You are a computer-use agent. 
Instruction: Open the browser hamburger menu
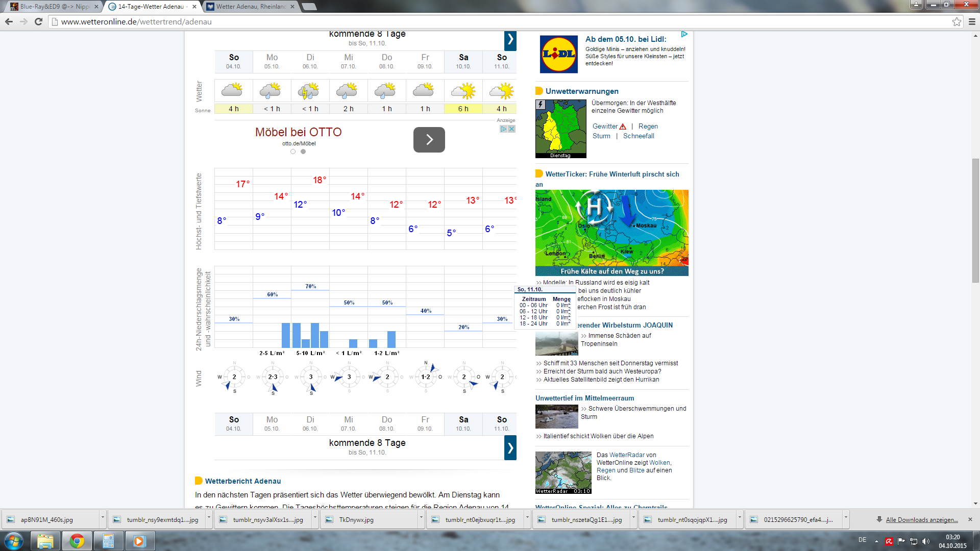click(x=970, y=22)
